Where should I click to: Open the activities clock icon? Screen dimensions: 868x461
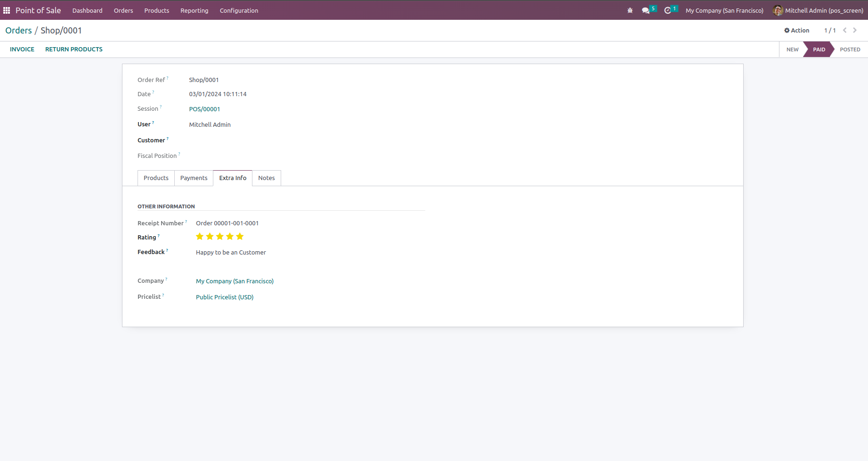pos(667,10)
